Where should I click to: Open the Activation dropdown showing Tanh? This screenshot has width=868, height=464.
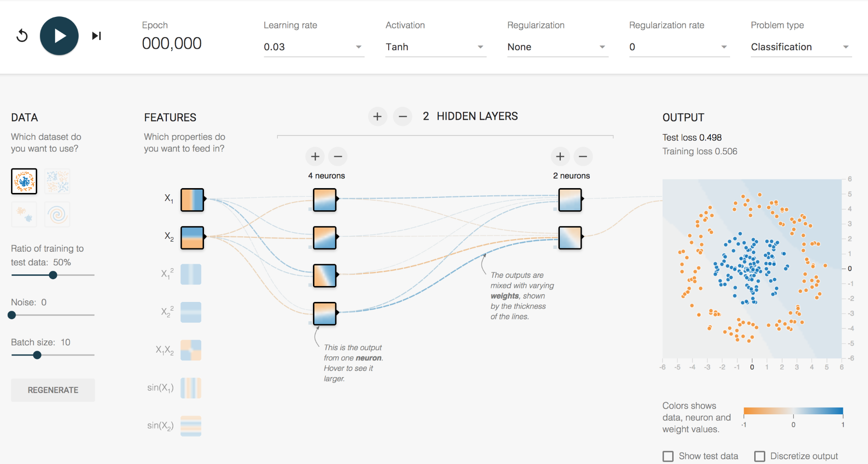(435, 47)
